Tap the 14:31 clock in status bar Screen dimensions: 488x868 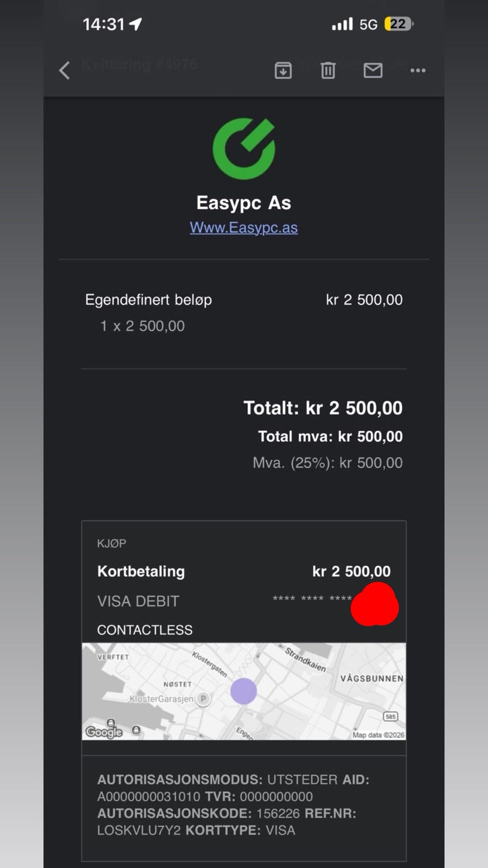pos(104,24)
